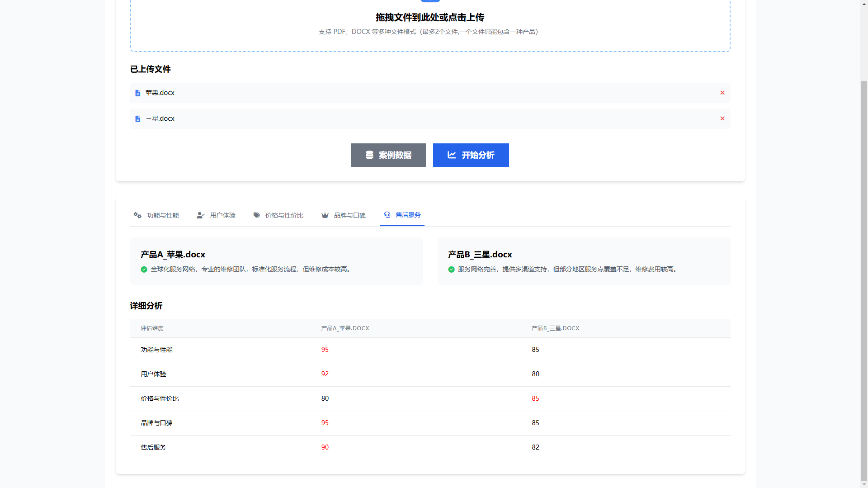Click product A's score 92 for 用户体验
This screenshot has width=868, height=488.
(325, 374)
